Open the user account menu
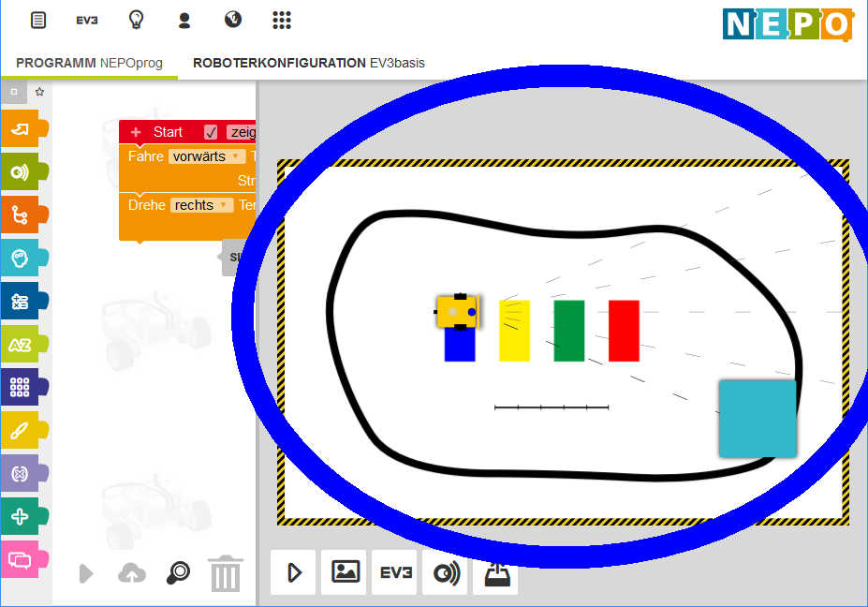The width and height of the screenshot is (868, 607). [x=184, y=21]
